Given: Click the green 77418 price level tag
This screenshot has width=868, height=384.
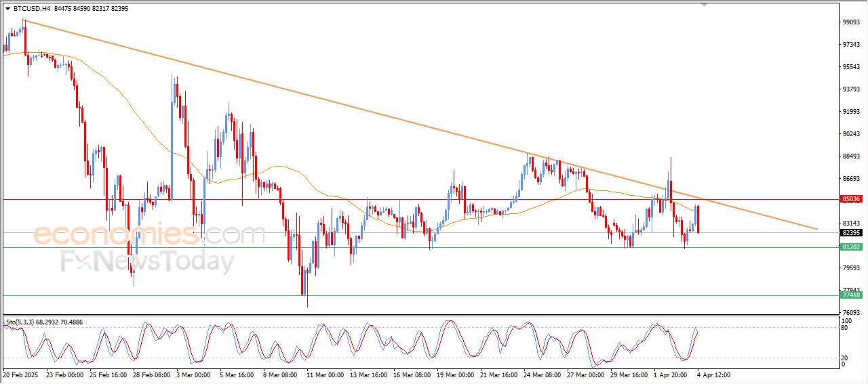Looking at the screenshot, I should 851,295.
